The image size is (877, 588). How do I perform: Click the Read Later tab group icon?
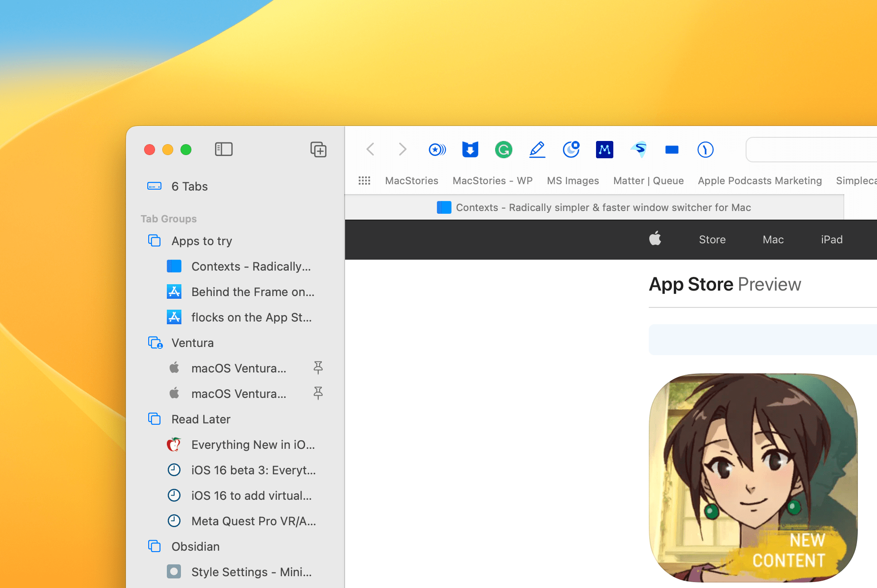coord(155,419)
